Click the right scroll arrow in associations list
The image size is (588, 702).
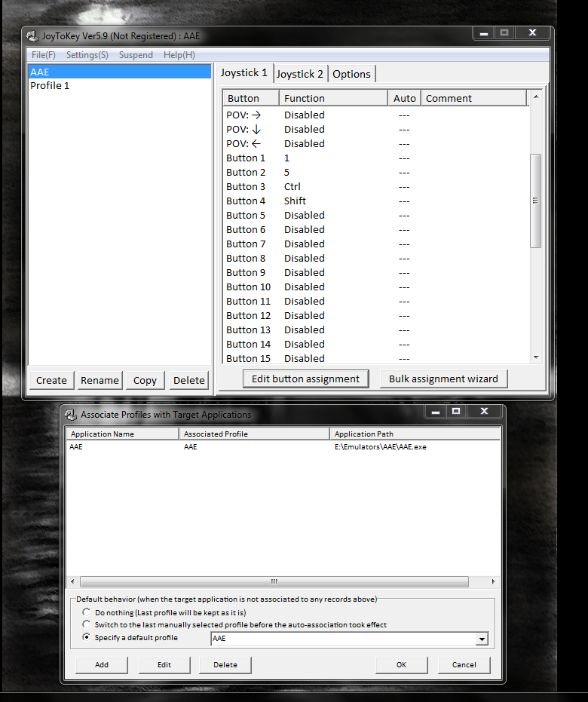tap(493, 581)
